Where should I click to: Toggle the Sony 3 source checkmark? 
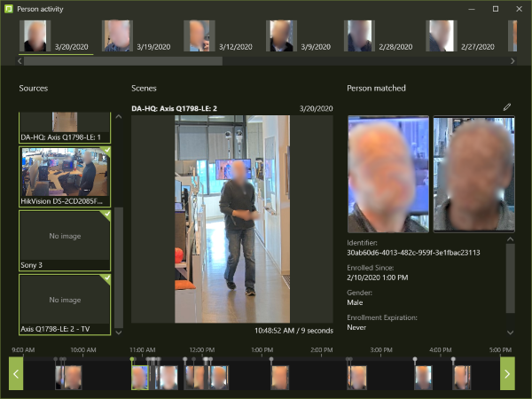pos(106,215)
